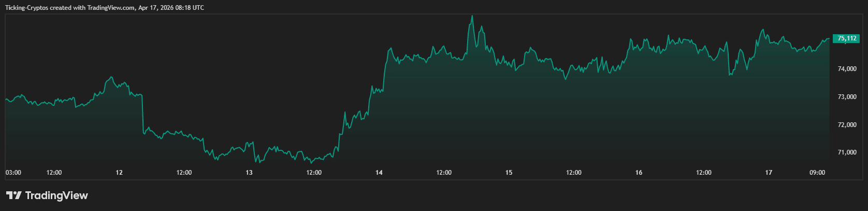Click day 14 on the time axis
The height and width of the screenshot is (211, 868).
click(379, 173)
